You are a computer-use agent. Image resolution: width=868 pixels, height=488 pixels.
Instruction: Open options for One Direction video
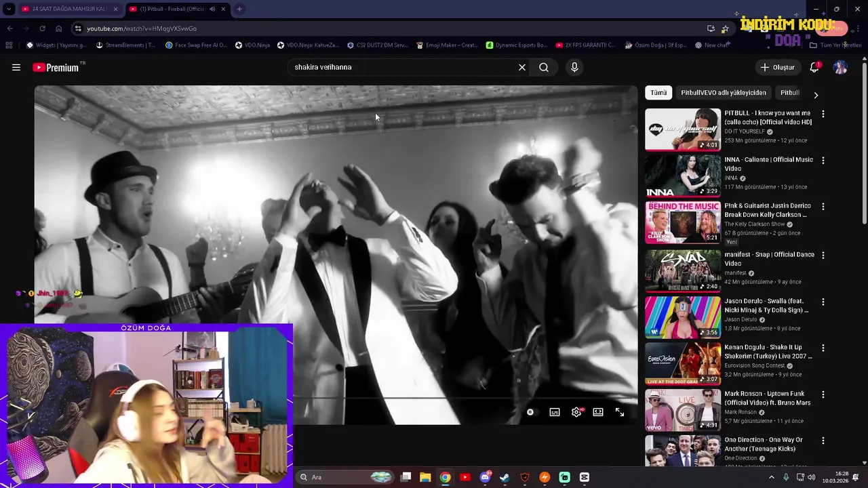coord(823,441)
